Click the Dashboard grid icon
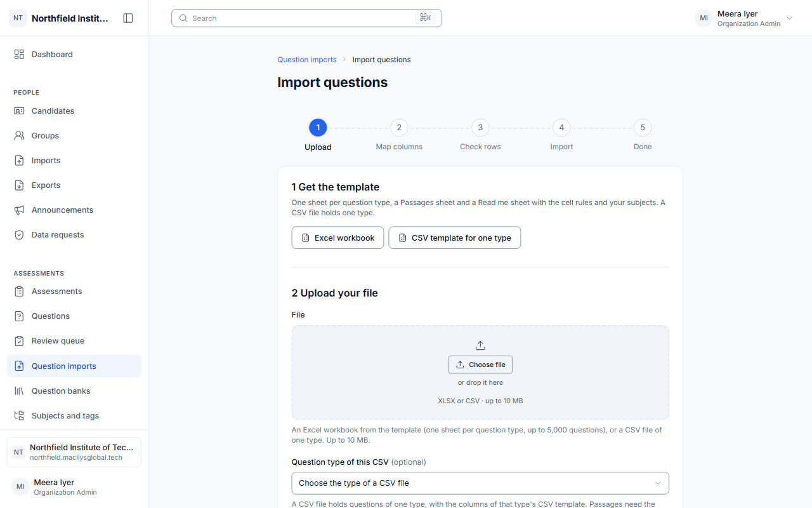Screen dimensions: 812x508 point(19,55)
